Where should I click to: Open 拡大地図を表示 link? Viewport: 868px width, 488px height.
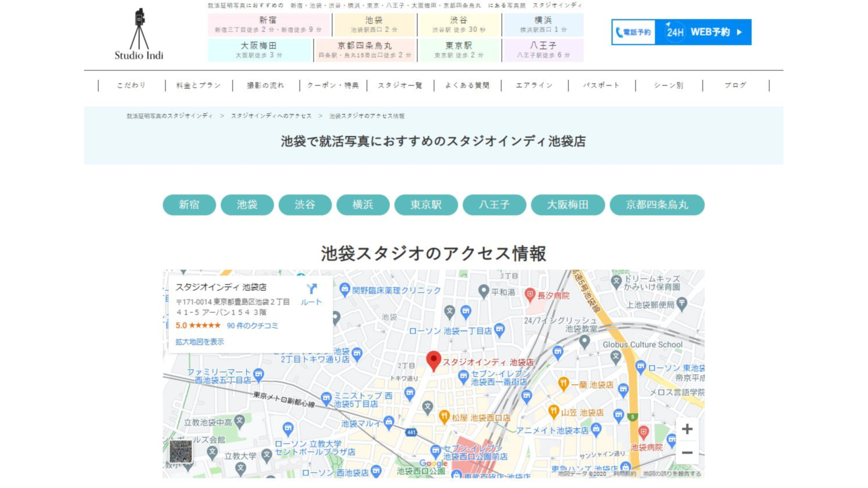pyautogui.click(x=199, y=342)
